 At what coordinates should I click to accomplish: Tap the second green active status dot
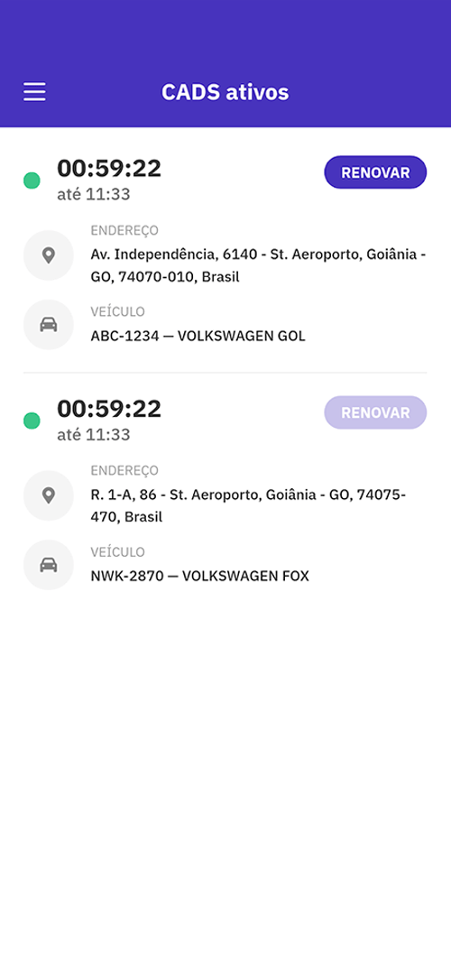(32, 421)
